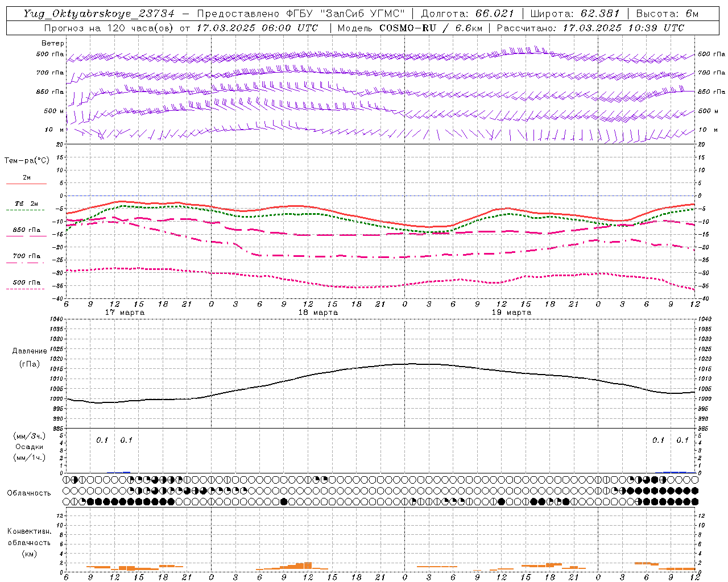This screenshot has width=728, height=582.
Task: Click the start time 17.03.2025 06:00 UTC
Action: (x=257, y=28)
